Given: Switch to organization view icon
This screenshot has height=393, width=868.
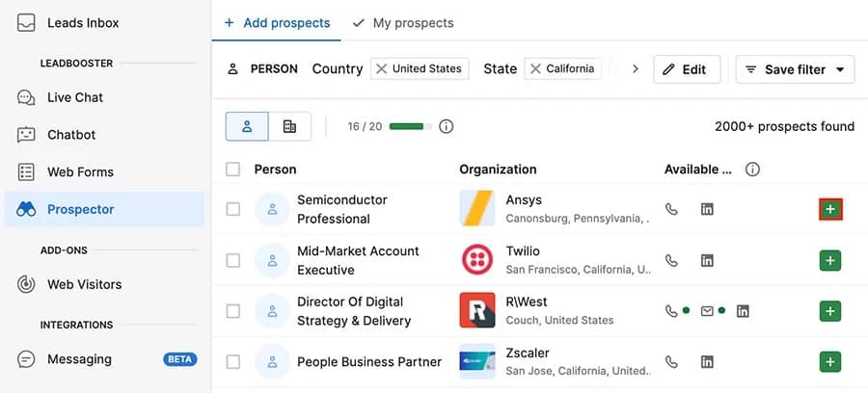Looking at the screenshot, I should point(289,126).
